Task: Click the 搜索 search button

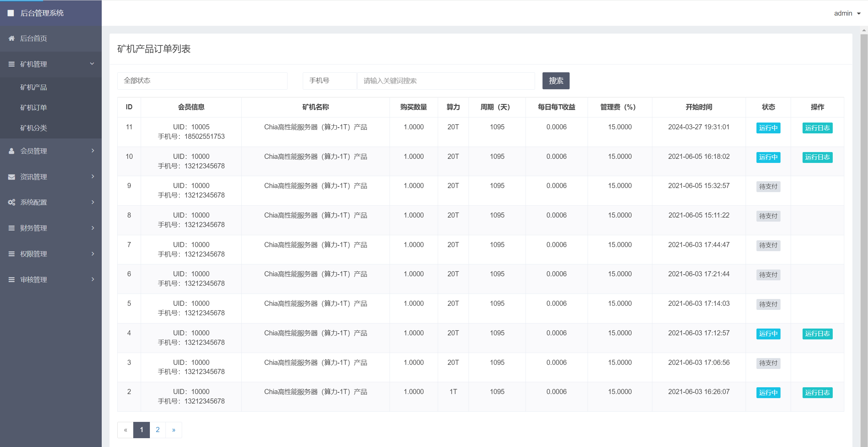Action: pos(556,81)
